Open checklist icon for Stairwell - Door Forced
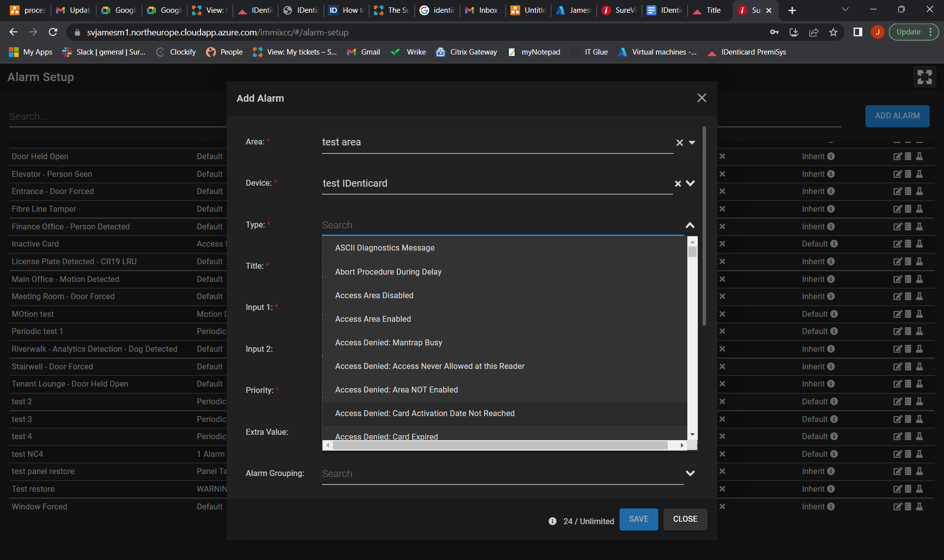 click(x=908, y=366)
